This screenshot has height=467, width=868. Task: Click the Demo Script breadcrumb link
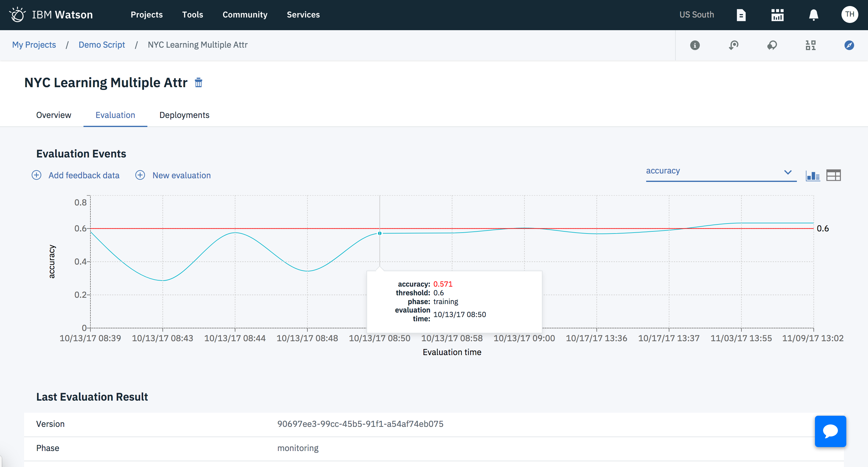click(x=101, y=45)
